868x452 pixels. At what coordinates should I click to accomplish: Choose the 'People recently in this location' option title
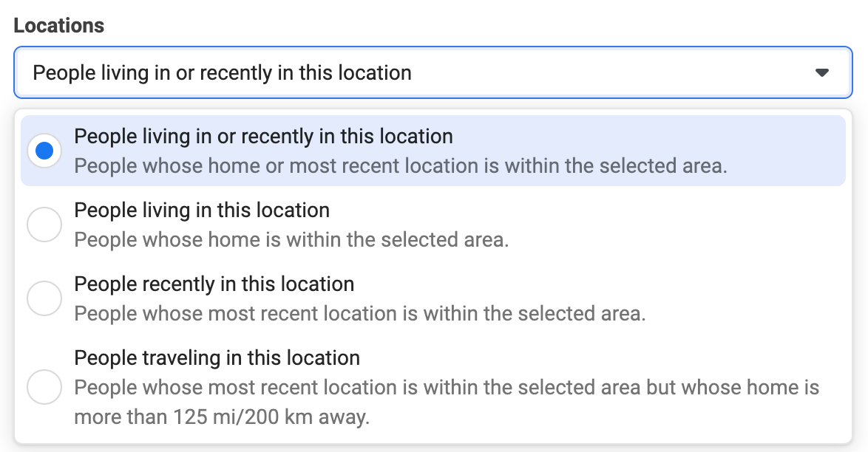click(x=214, y=284)
